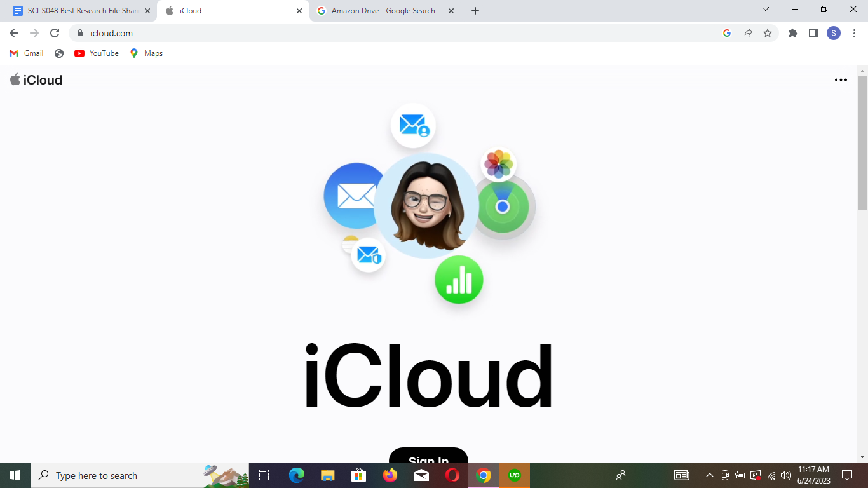Expand the tab search chevron
Viewport: 868px width, 488px height.
click(x=765, y=10)
